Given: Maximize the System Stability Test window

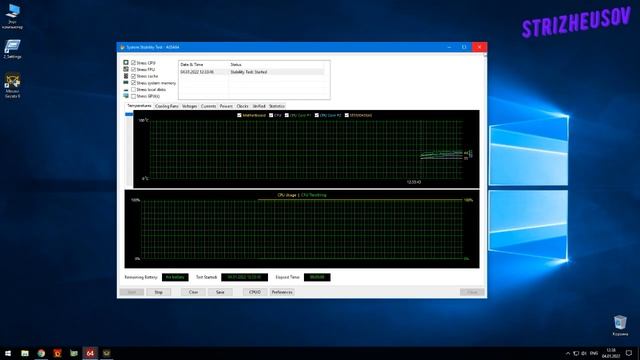Looking at the screenshot, I should pyautogui.click(x=464, y=47).
